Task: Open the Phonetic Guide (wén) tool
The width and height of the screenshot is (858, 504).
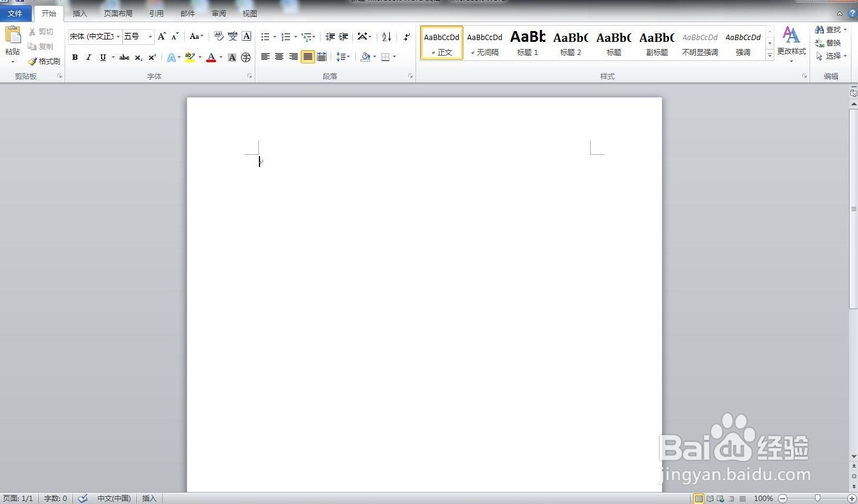Action: [x=233, y=36]
